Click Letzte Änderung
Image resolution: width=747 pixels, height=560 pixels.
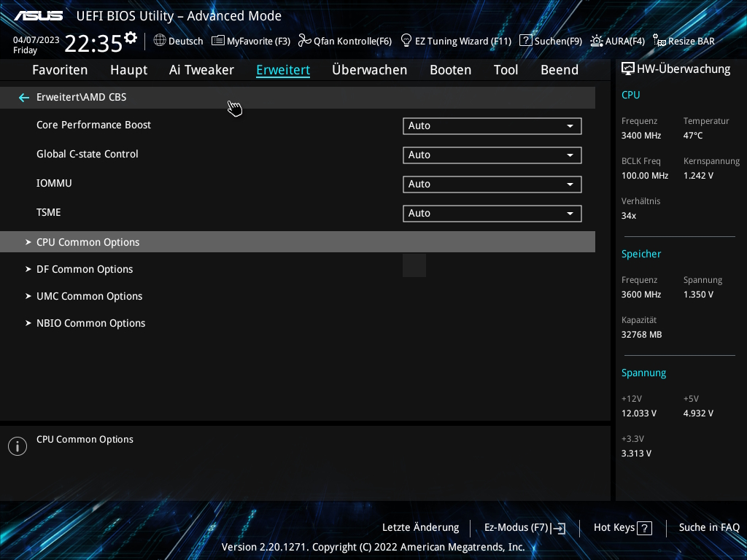(421, 528)
